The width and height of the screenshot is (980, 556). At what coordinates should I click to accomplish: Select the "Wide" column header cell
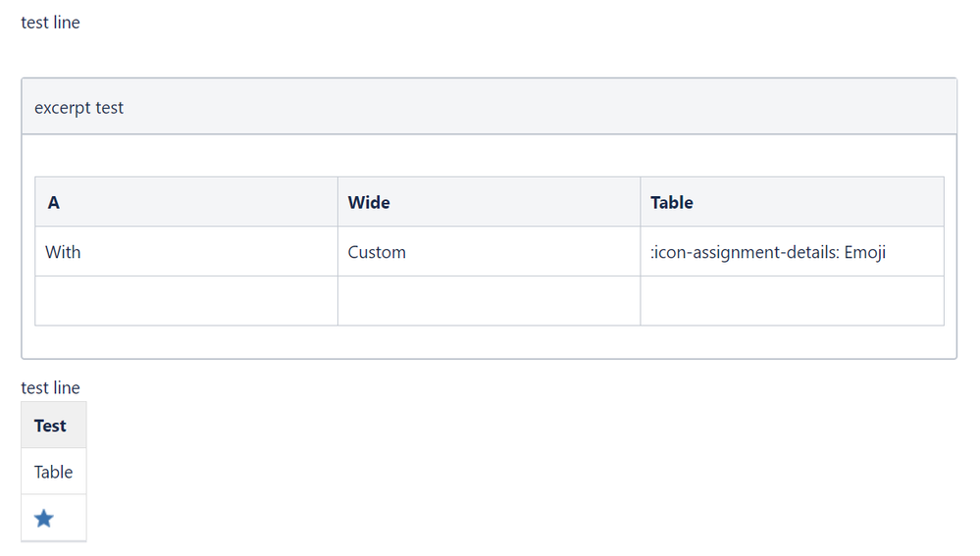click(x=489, y=202)
